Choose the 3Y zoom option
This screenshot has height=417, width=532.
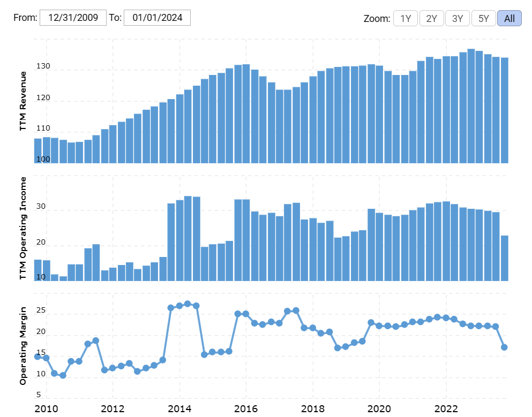(x=457, y=18)
